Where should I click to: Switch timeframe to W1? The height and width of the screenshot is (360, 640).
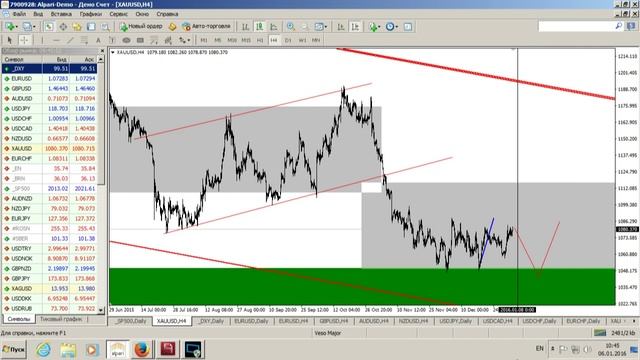302,40
